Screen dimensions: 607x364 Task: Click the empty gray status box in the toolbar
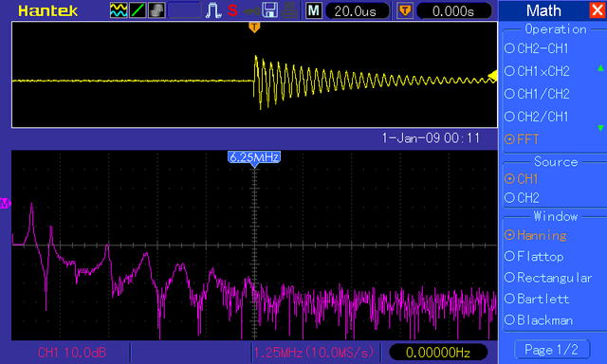click(185, 10)
